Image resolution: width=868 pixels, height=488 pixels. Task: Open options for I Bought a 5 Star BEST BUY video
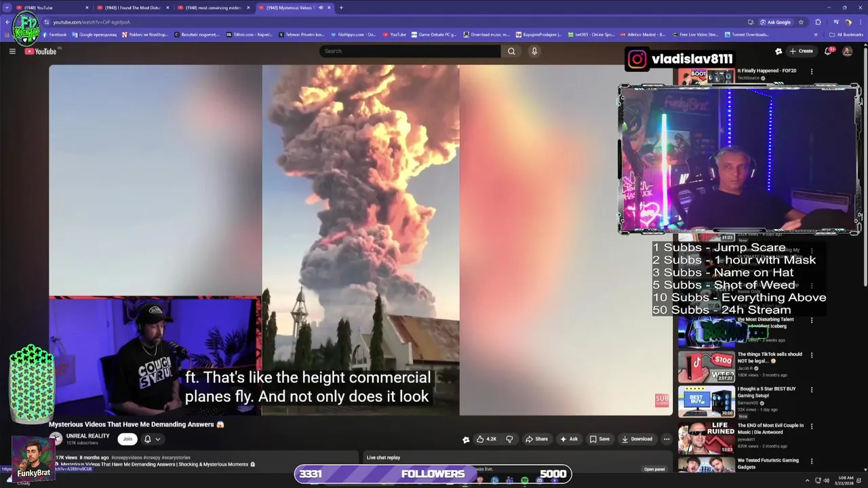click(x=812, y=390)
